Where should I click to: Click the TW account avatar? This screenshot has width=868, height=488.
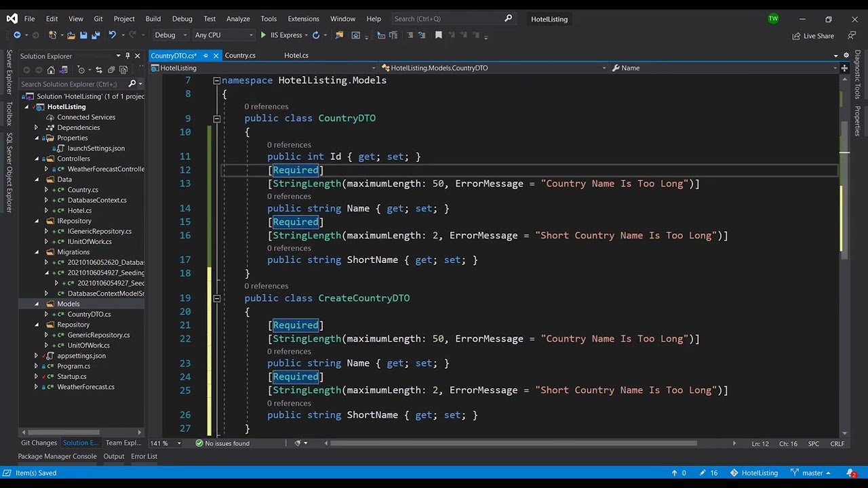[x=773, y=18]
